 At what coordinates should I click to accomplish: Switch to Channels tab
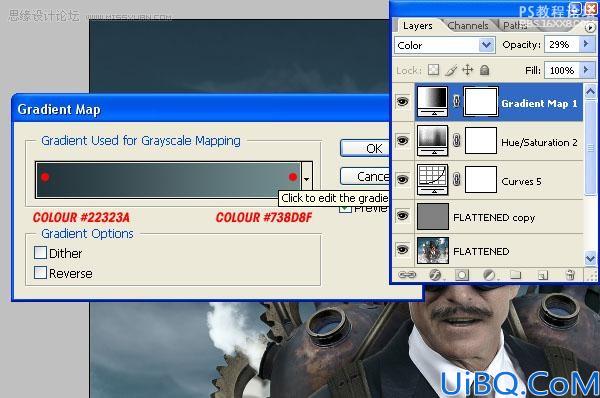click(468, 26)
